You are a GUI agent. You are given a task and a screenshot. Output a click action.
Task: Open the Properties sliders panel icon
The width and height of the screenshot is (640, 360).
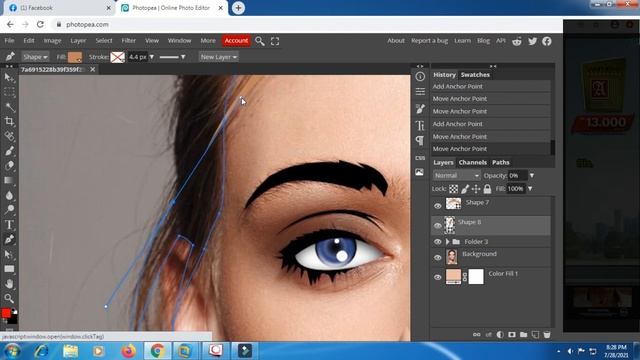(x=420, y=91)
